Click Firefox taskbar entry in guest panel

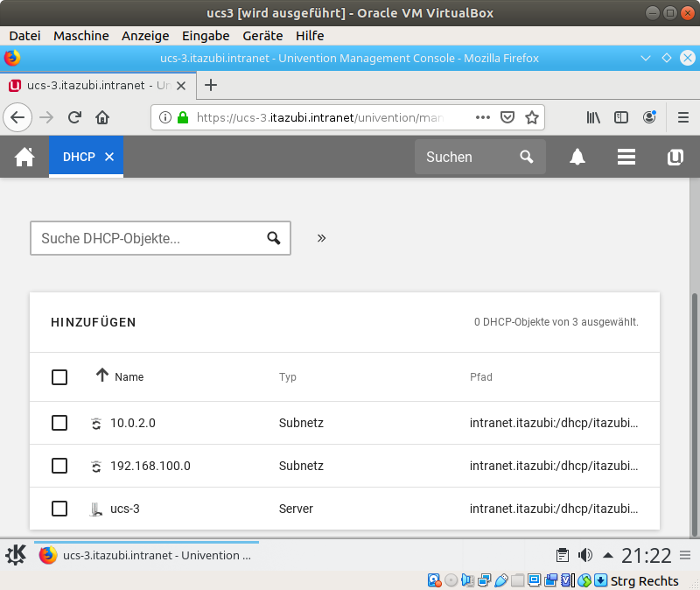point(146,555)
